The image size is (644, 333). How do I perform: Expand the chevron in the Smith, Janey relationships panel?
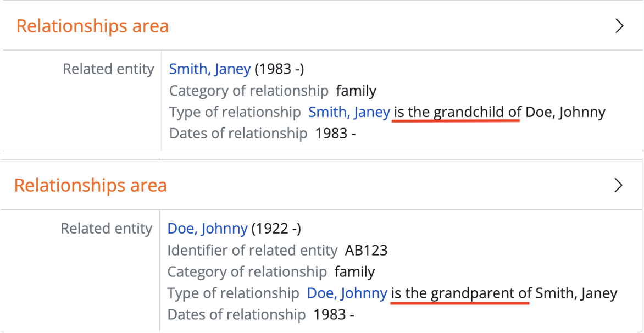(619, 26)
